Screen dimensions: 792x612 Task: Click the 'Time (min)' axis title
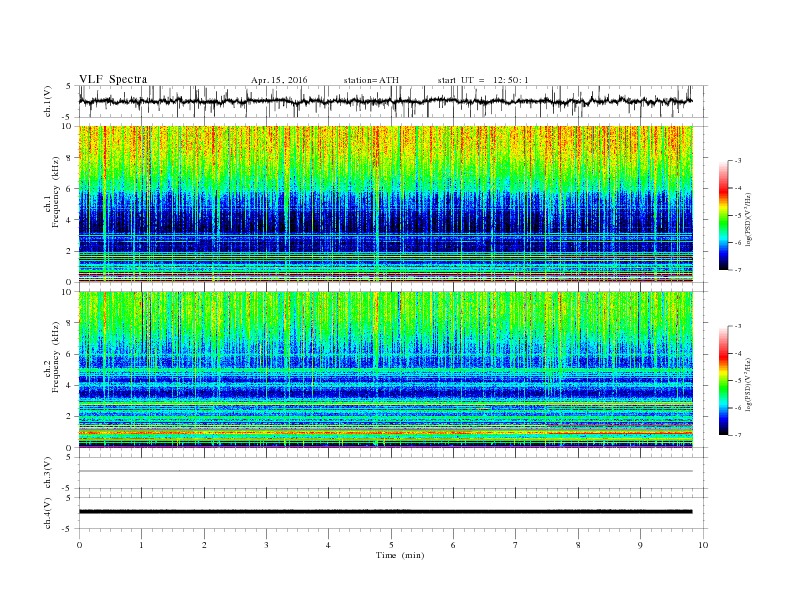tap(400, 555)
